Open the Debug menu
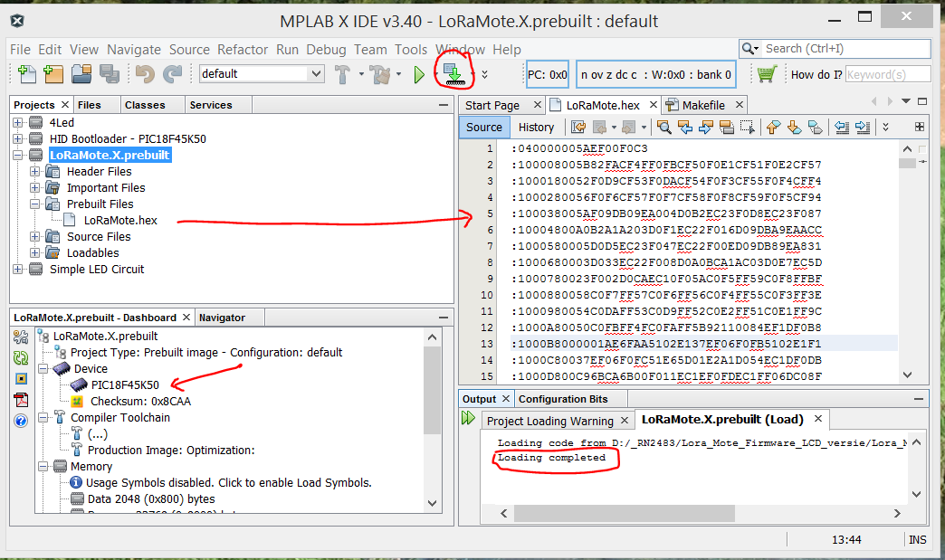945x560 pixels. point(326,50)
